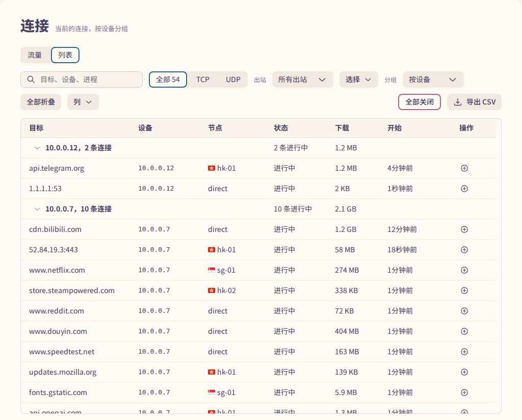Click the store.steampowered.com target cell

click(x=71, y=291)
